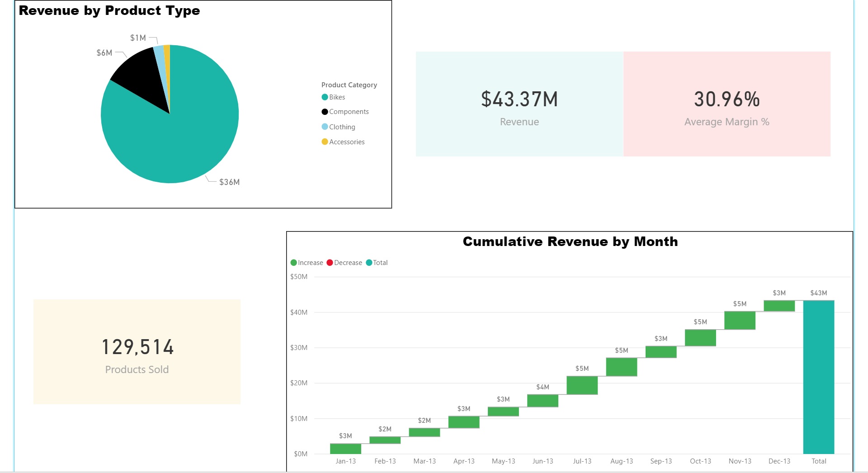Click the black Components legend marker
The height and width of the screenshot is (473, 868).
click(325, 112)
